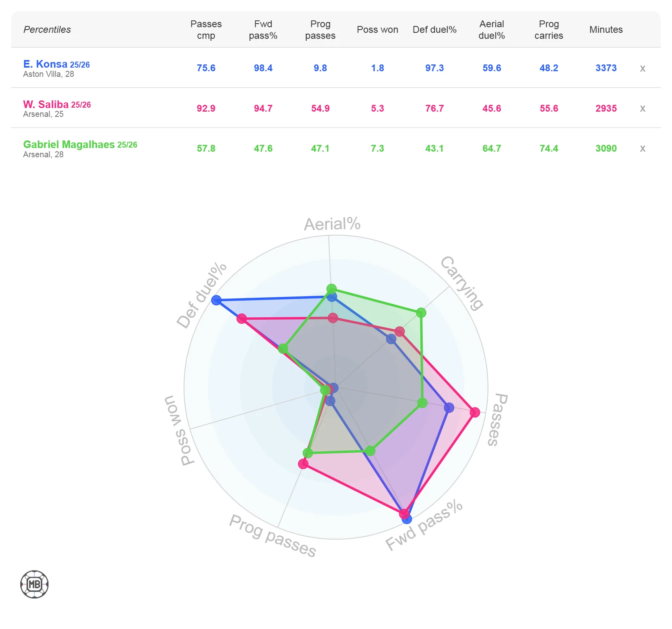Click the Minutes column header

[606, 30]
